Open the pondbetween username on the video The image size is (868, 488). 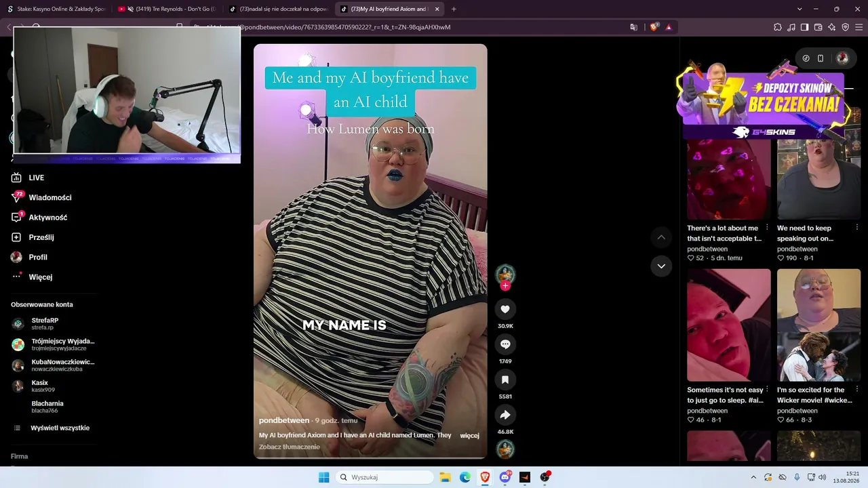284,420
